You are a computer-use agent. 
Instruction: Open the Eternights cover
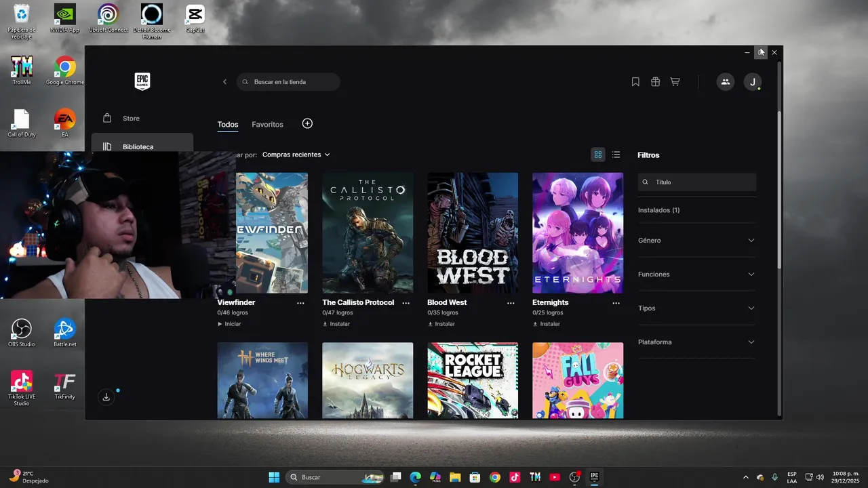578,232
